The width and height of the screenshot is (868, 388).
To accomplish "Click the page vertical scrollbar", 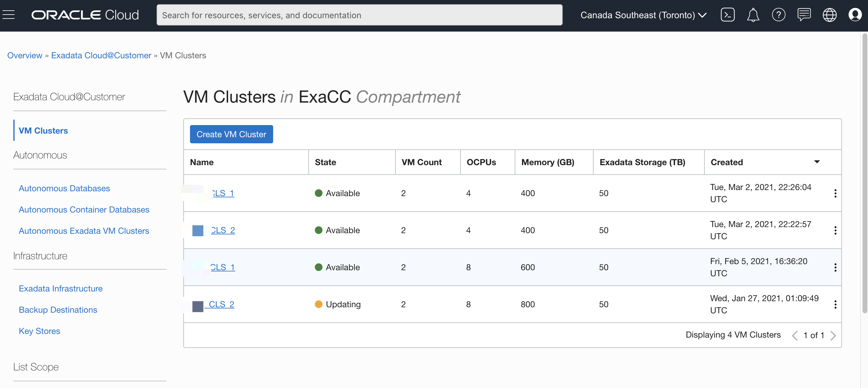I will click(865, 174).
